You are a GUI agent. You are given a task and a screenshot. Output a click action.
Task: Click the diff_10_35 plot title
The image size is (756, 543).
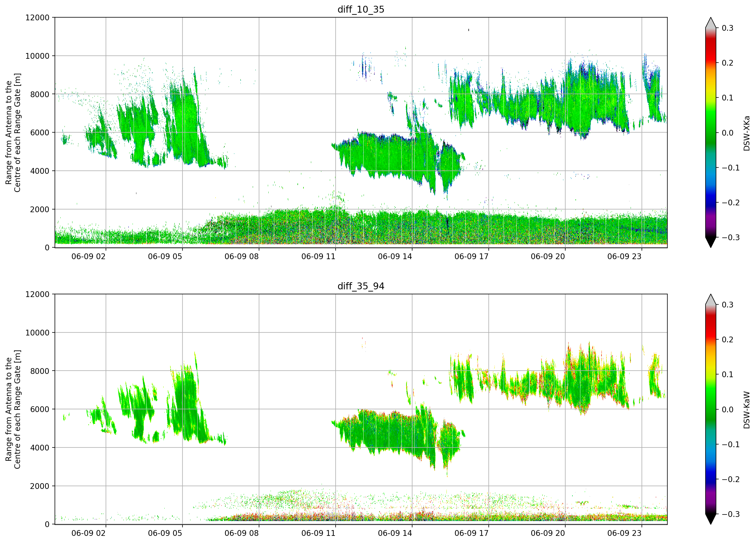[361, 9]
